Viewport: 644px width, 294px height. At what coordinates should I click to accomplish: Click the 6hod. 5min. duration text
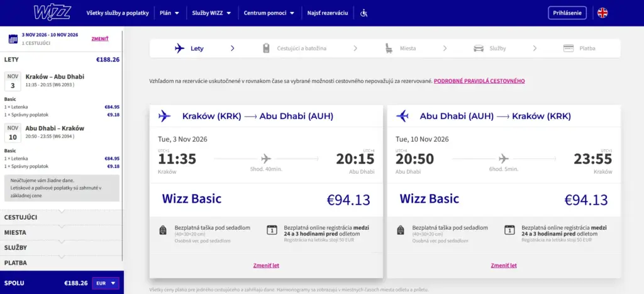(504, 169)
